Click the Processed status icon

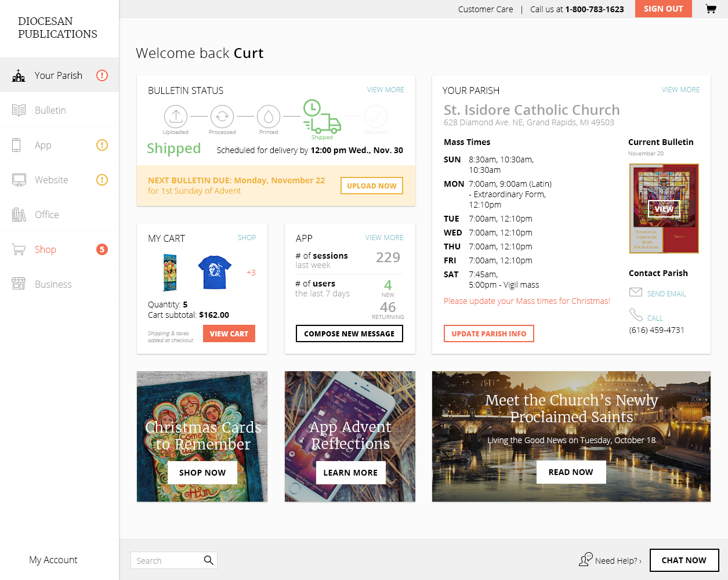[222, 117]
